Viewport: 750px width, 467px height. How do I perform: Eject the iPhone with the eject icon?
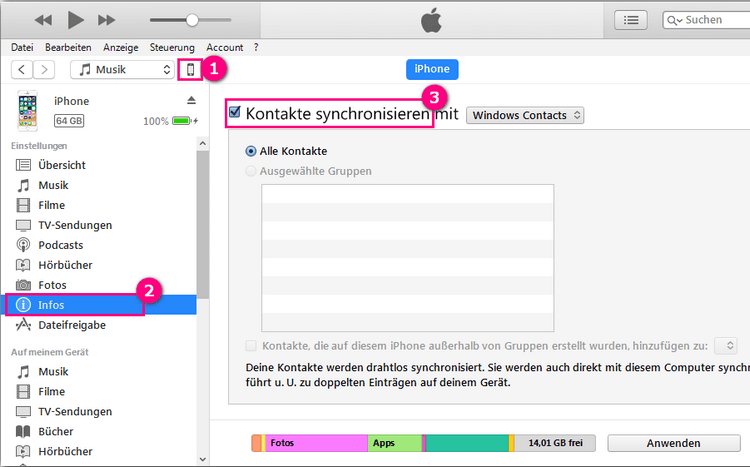(x=191, y=100)
